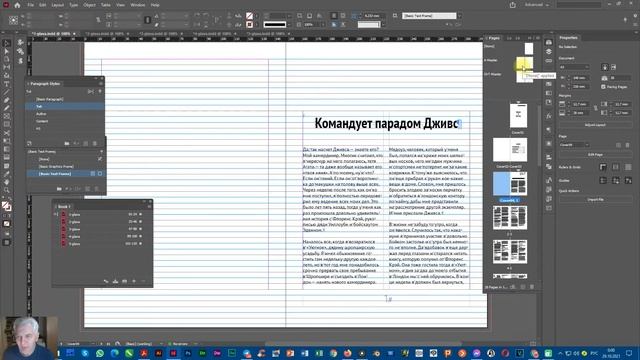Screen dimensions: 640x360
Task: Click the Fill and Stroke swatch in toolbox
Action: (6, 206)
